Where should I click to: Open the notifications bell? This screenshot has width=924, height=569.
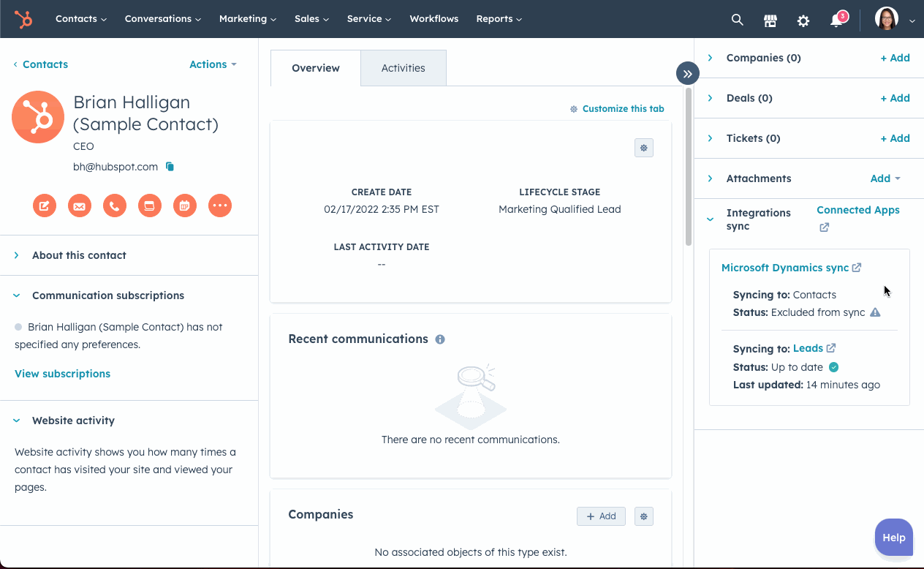click(x=837, y=20)
